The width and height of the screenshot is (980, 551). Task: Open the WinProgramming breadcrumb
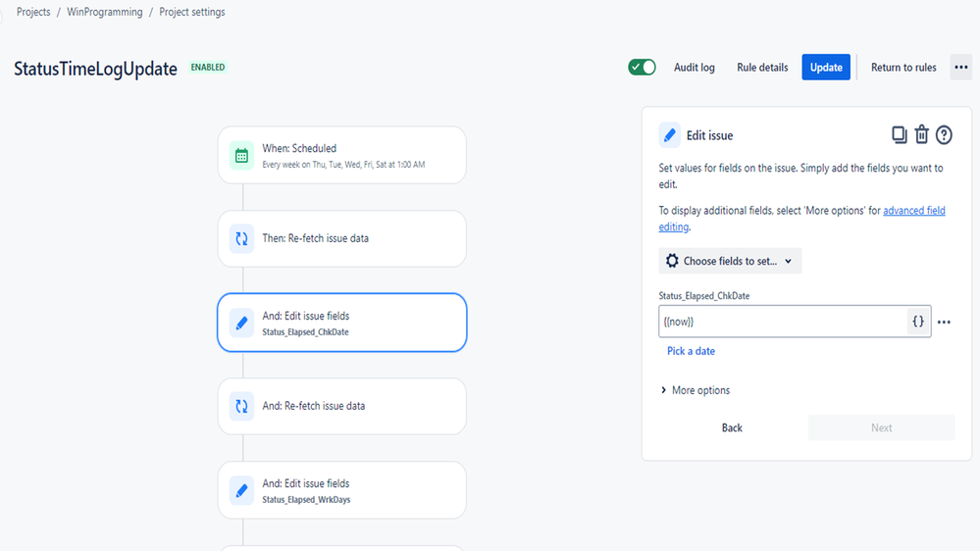pyautogui.click(x=104, y=12)
